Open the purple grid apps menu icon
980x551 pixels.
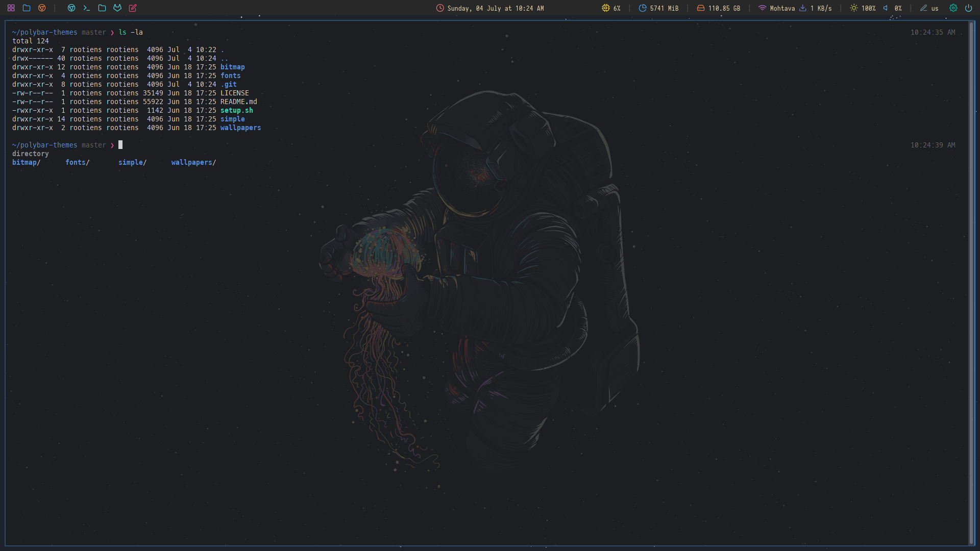point(11,8)
